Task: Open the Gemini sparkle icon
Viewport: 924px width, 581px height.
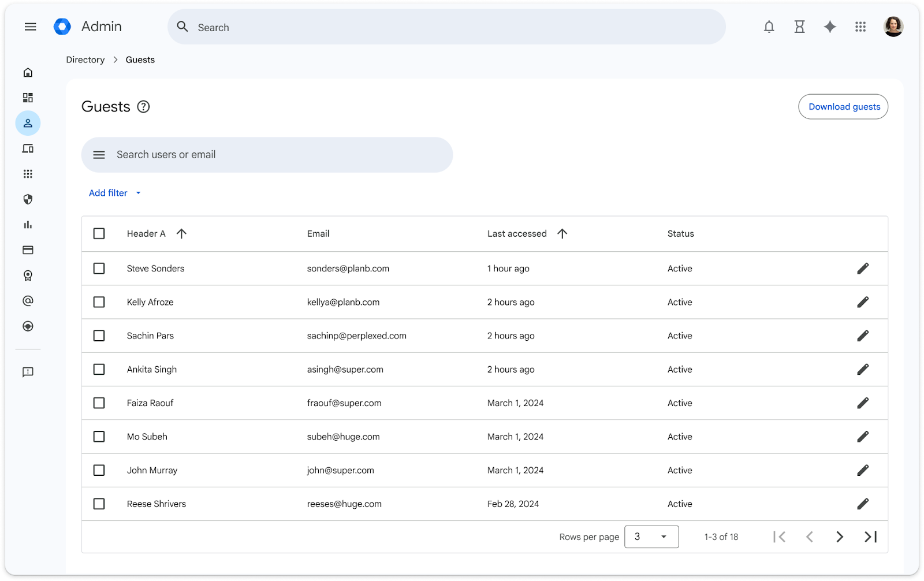Action: tap(830, 27)
